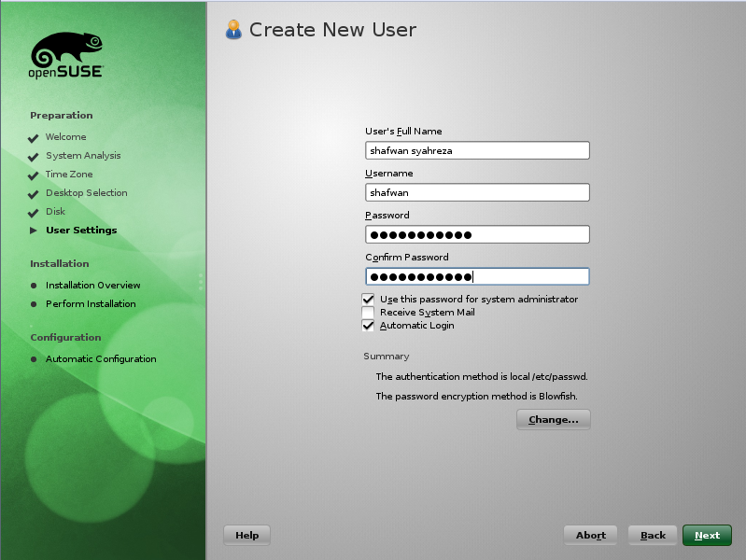Image resolution: width=746 pixels, height=560 pixels.
Task: Click the User's Full Name label
Action: [403, 132]
